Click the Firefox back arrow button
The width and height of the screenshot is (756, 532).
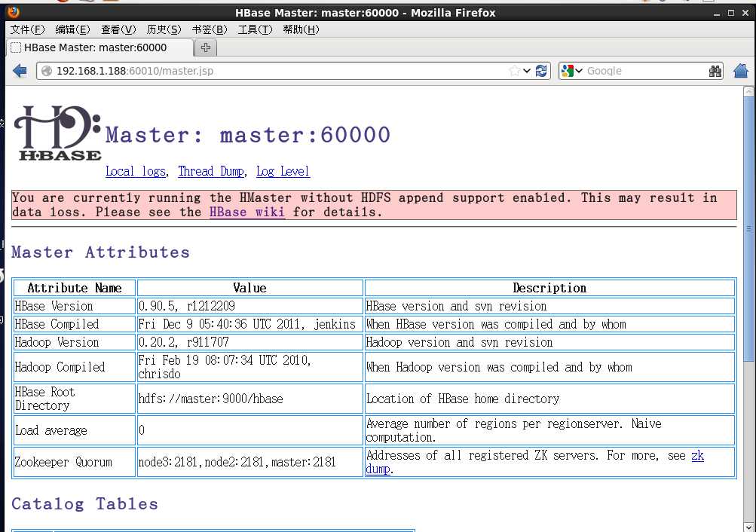pos(20,71)
